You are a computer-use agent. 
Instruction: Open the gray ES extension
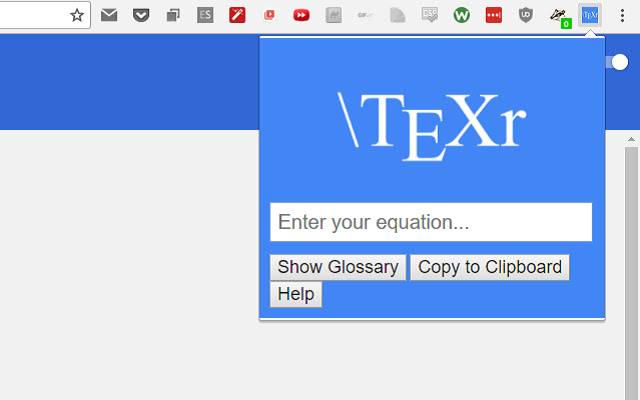(x=205, y=16)
